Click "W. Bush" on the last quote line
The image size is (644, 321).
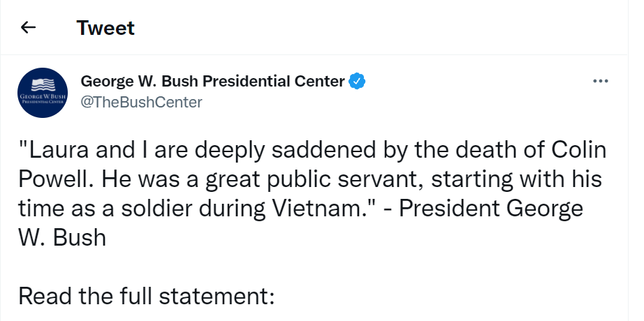[x=61, y=237]
